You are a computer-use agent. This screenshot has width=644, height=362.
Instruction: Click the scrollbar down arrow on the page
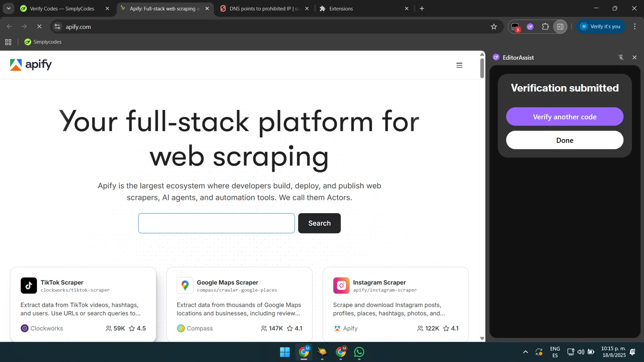[x=482, y=338]
